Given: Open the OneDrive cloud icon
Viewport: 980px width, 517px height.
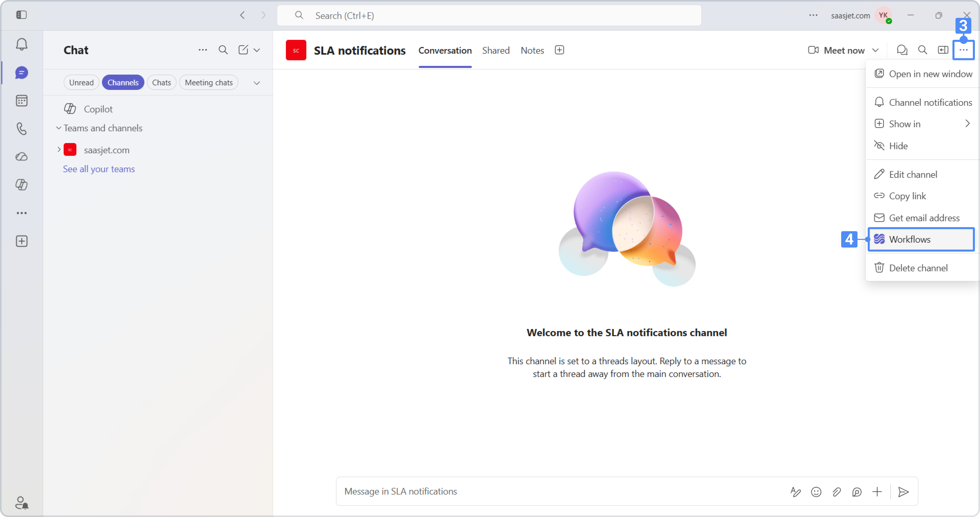Looking at the screenshot, I should [x=22, y=157].
